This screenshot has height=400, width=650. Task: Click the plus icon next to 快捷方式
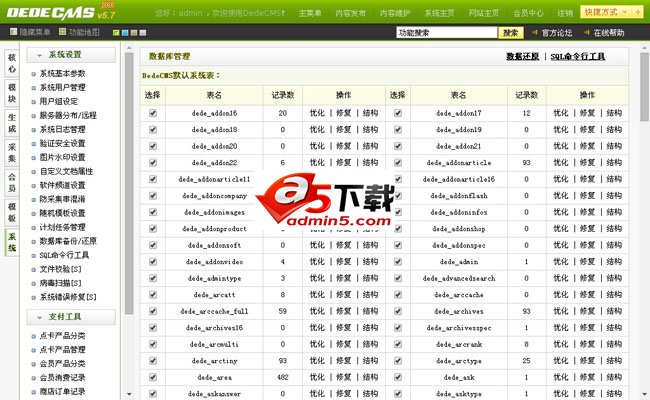click(637, 12)
